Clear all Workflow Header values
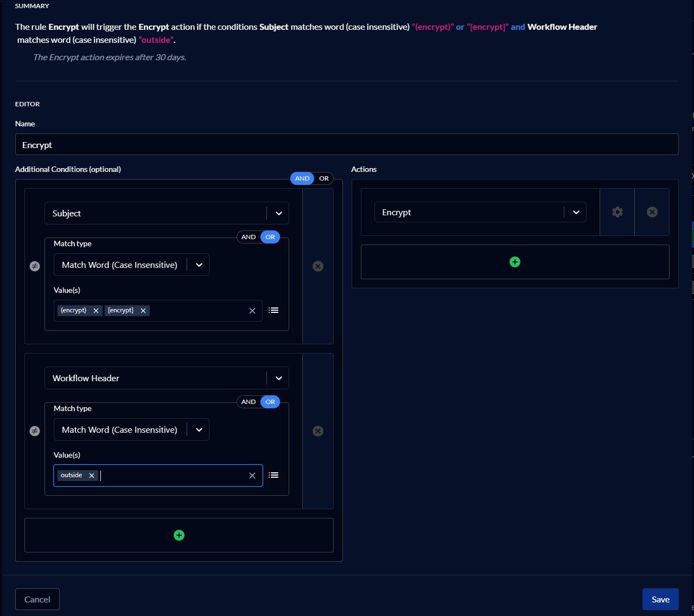This screenshot has width=694, height=616. pyautogui.click(x=252, y=476)
